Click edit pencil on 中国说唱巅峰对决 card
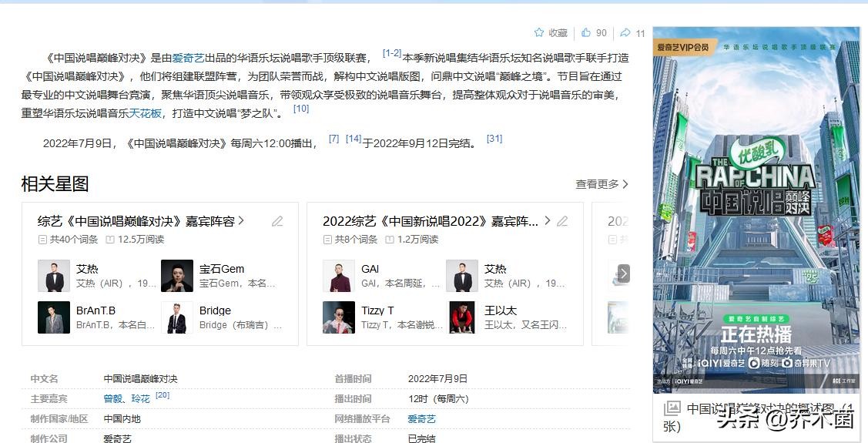This screenshot has height=443, width=868. [x=277, y=221]
